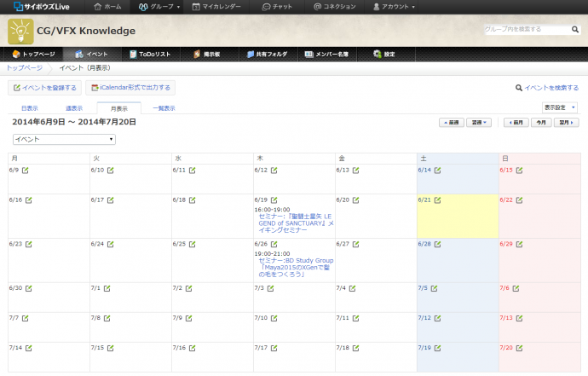Image resolution: width=588 pixels, height=376 pixels.
Task: Expand the アカウント menu
Action: tap(394, 6)
